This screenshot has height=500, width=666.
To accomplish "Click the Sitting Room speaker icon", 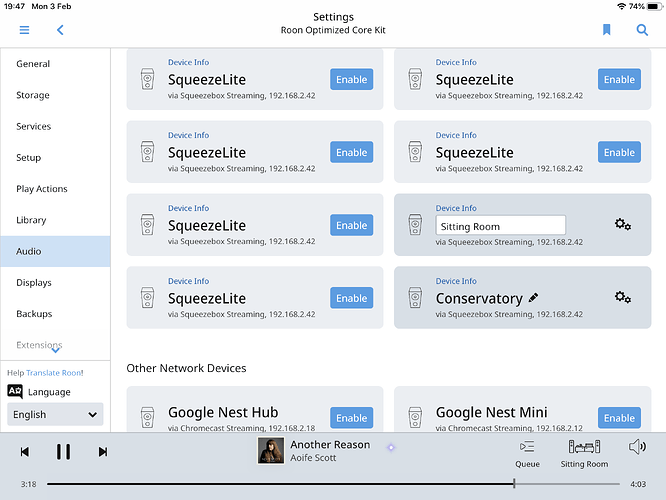I will click(x=415, y=224).
